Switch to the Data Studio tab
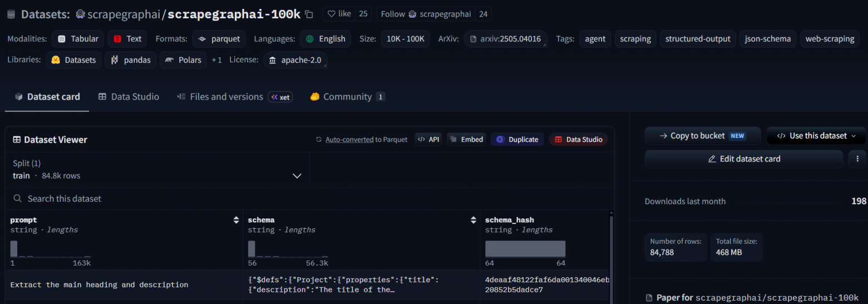 [129, 96]
